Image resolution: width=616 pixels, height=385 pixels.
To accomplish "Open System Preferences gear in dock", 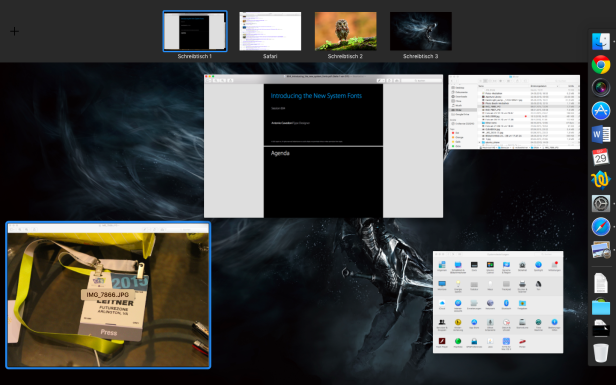I will click(x=601, y=204).
